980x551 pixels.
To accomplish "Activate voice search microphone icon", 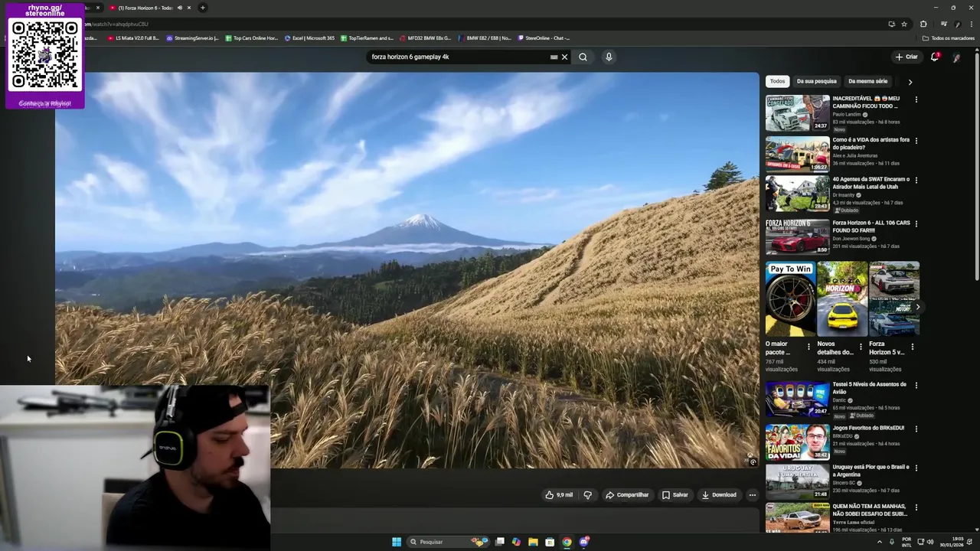I will tap(609, 57).
